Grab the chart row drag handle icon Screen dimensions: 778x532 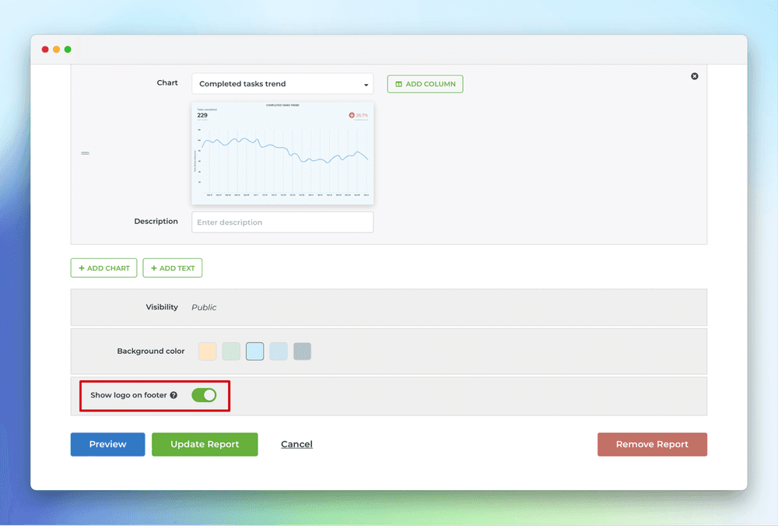coord(86,153)
